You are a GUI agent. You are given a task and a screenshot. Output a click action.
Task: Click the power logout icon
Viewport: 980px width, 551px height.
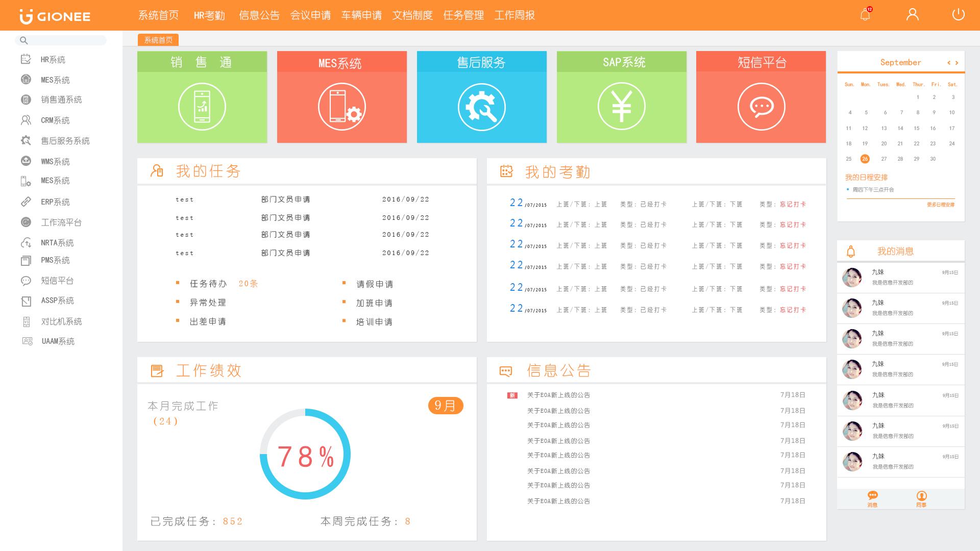(x=958, y=15)
